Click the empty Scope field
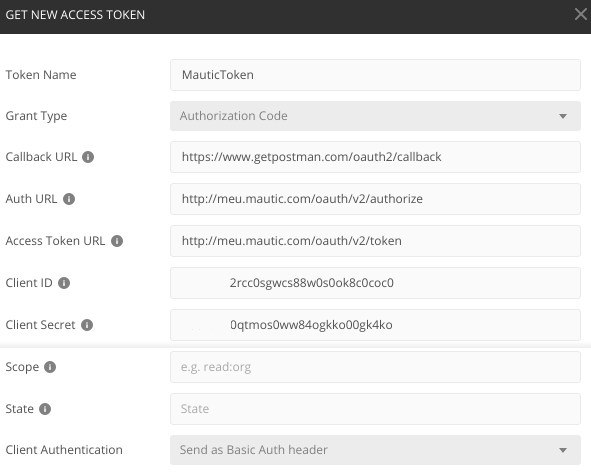This screenshot has width=591, height=475. [375, 367]
